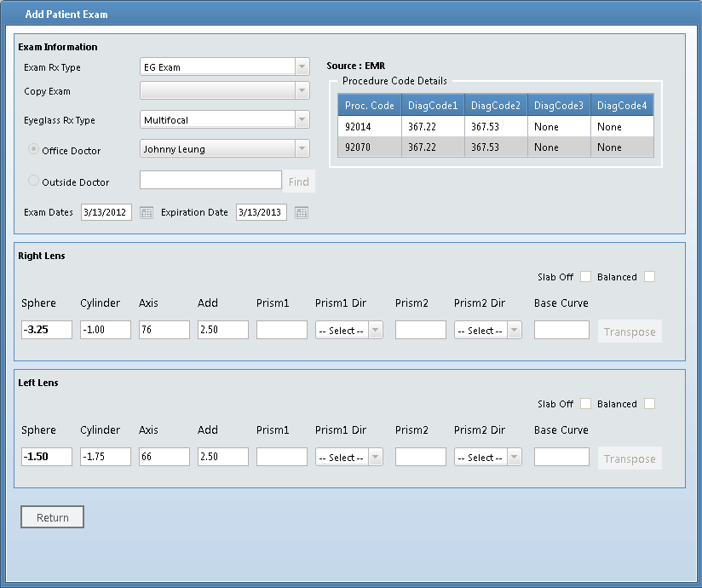This screenshot has width=702, height=588.
Task: Click the Left Lens Base Curve field
Action: 561,457
